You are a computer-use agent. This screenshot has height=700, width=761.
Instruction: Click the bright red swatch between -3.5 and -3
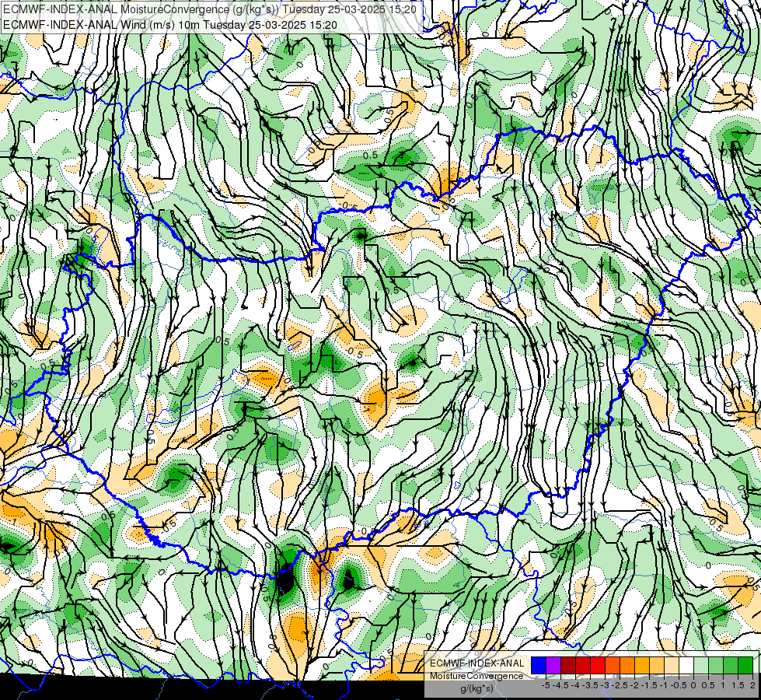598,666
